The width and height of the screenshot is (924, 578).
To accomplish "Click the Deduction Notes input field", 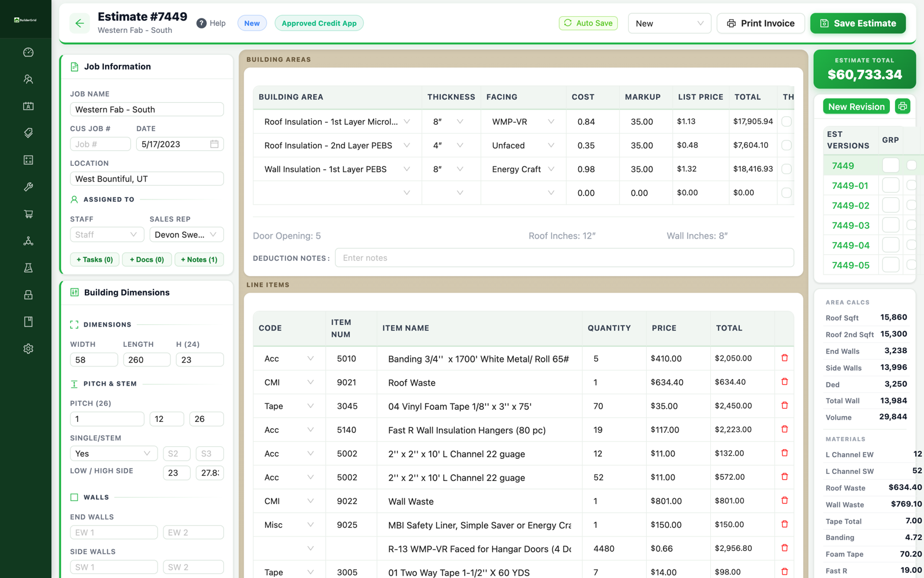I will 564,258.
